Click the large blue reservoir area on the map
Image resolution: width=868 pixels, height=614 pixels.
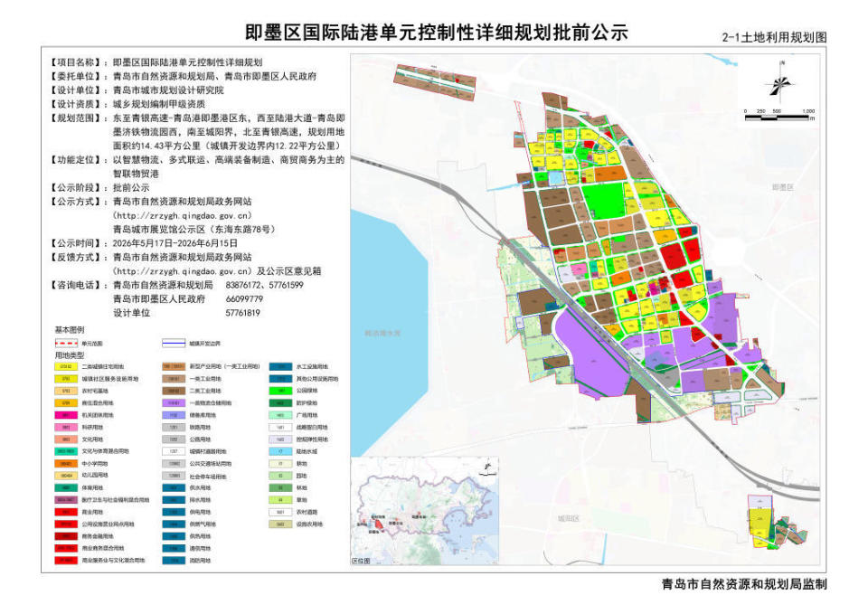click(388, 332)
